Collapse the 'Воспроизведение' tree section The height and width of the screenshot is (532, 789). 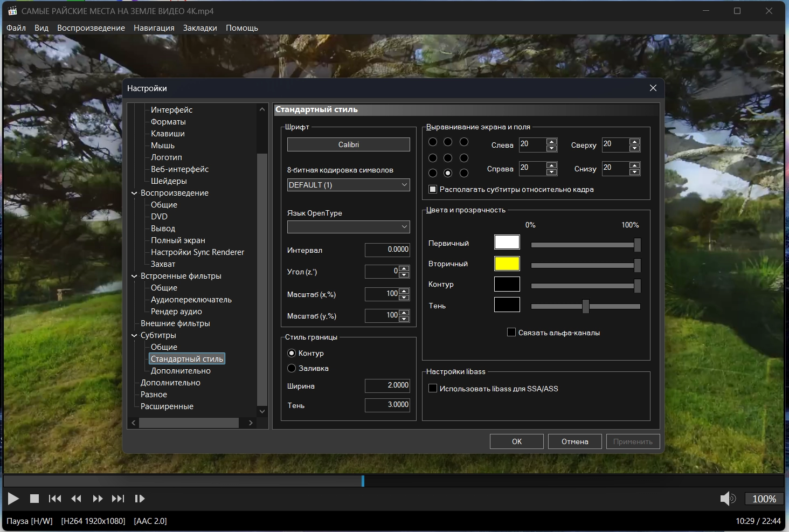tap(134, 193)
